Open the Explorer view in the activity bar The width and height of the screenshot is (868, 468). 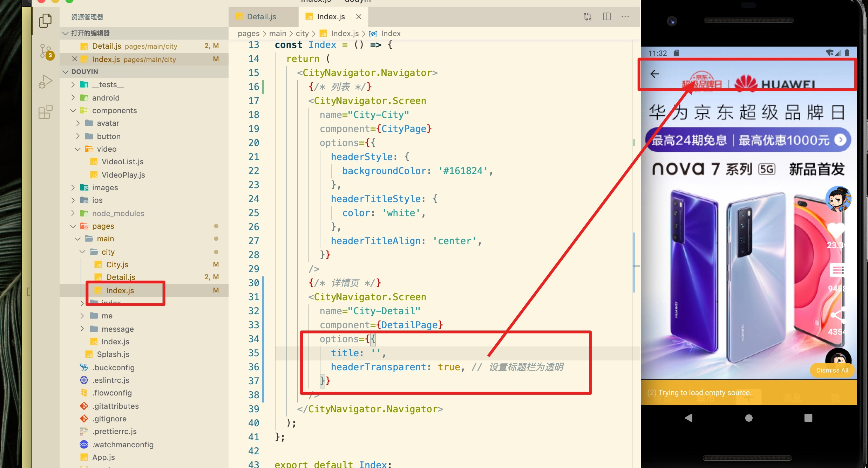45,20
